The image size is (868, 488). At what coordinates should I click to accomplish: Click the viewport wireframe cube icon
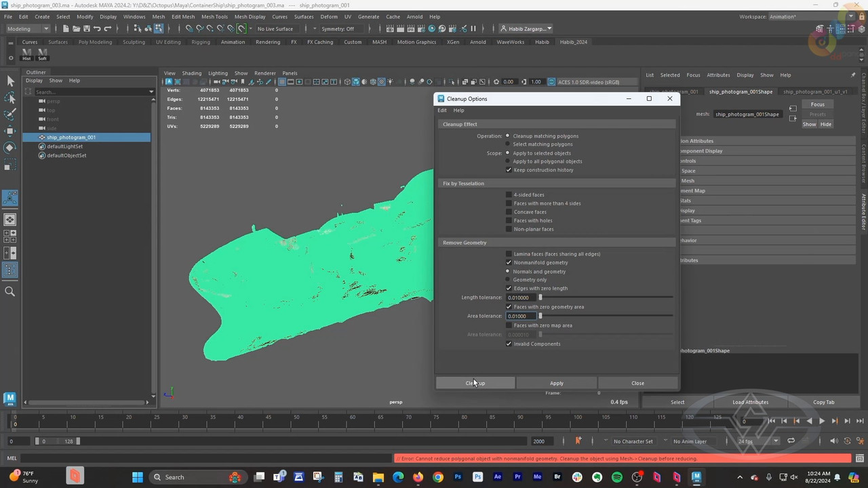(347, 82)
